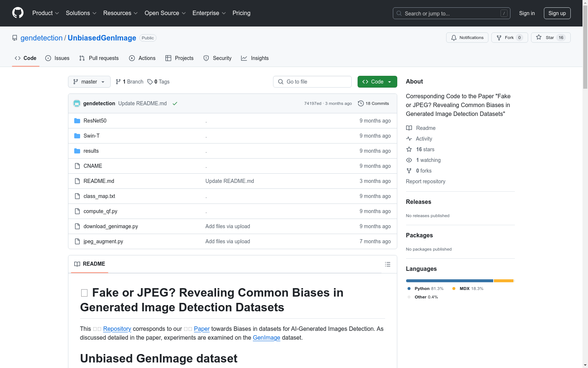
Task: Click the commits history clock icon
Action: click(361, 103)
